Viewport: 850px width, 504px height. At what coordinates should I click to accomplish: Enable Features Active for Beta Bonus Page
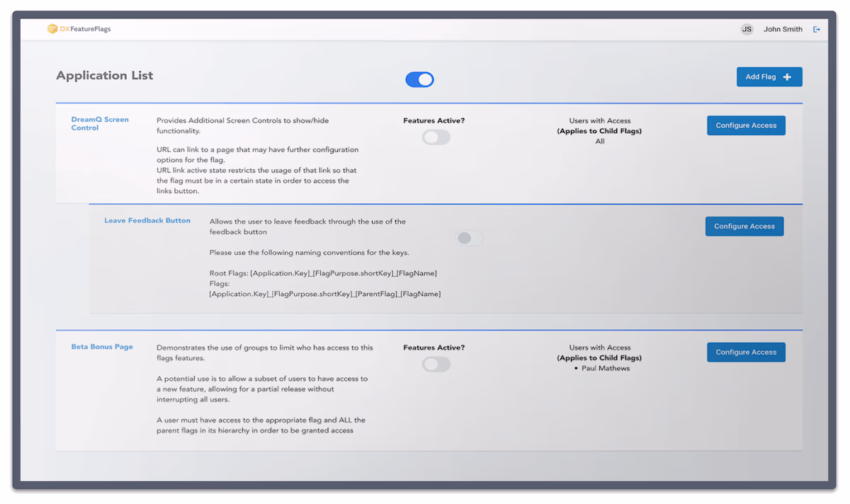436,365
